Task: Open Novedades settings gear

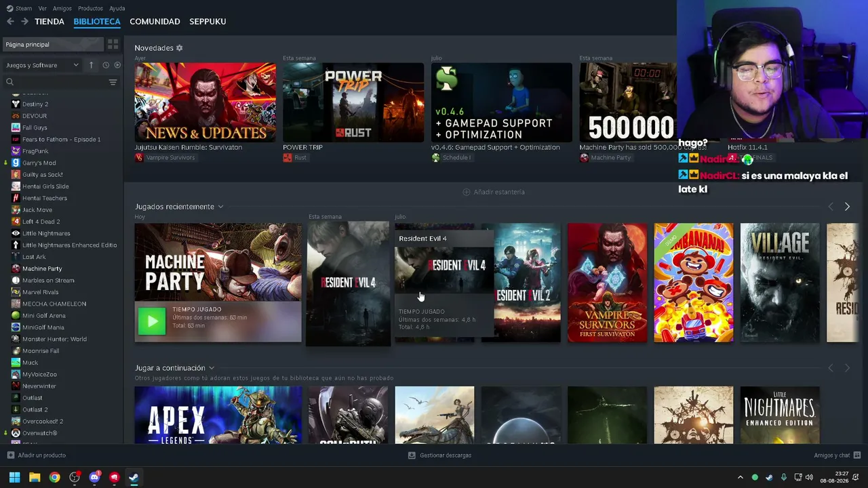Action: pos(179,48)
